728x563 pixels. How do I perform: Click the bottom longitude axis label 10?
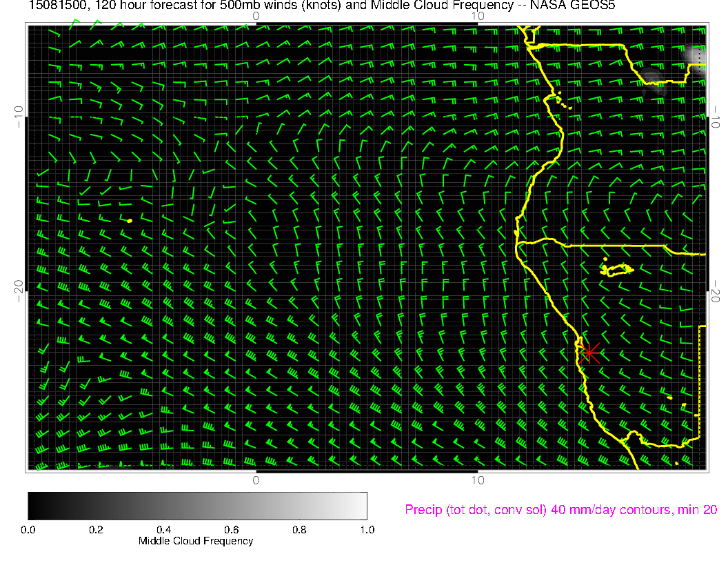[478, 480]
